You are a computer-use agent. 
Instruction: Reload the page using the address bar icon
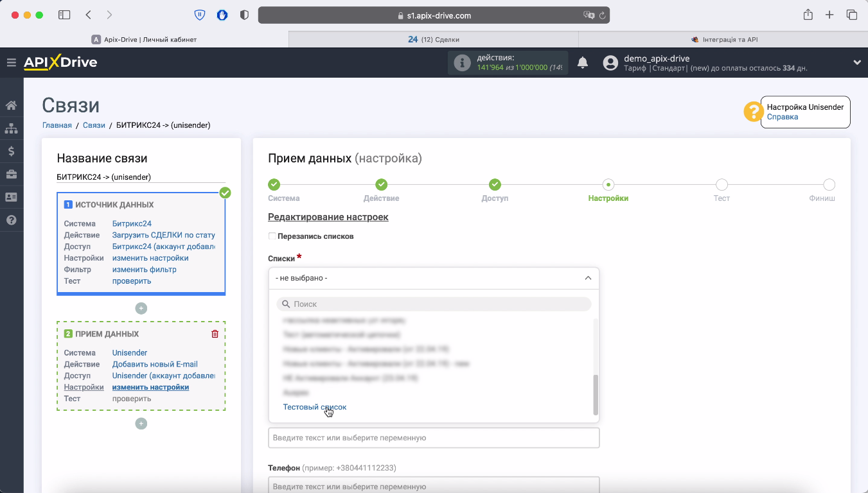pyautogui.click(x=603, y=15)
